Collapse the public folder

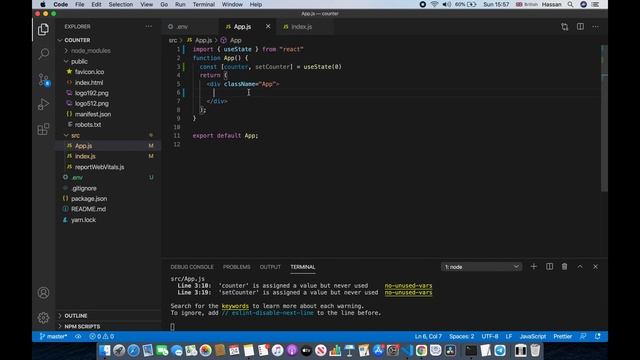79,61
